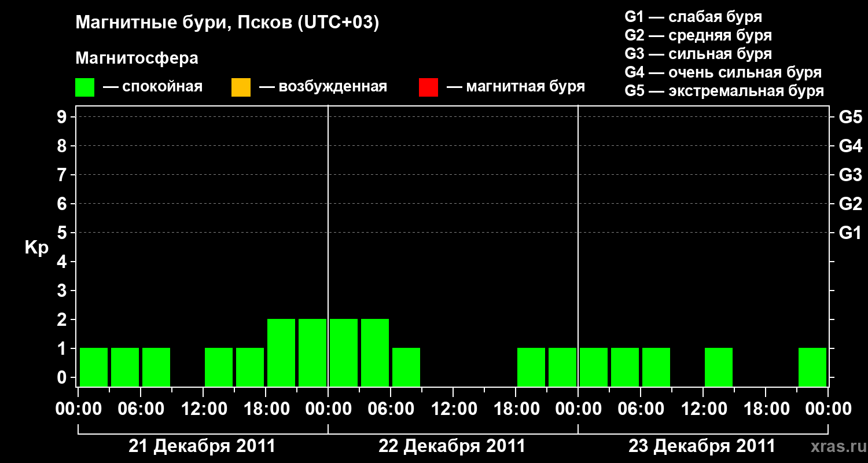868x463 pixels.
Task: Click the '23 Декабря 2011' date label
Action: coord(702,446)
